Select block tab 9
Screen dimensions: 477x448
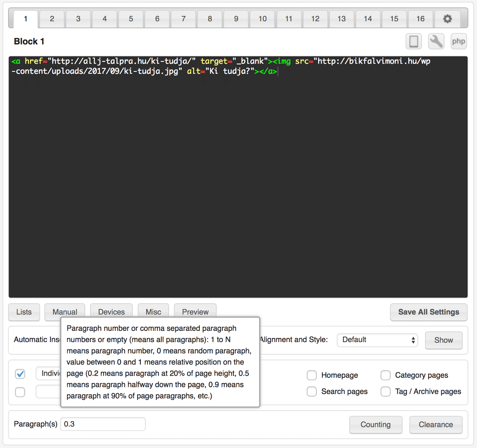236,19
